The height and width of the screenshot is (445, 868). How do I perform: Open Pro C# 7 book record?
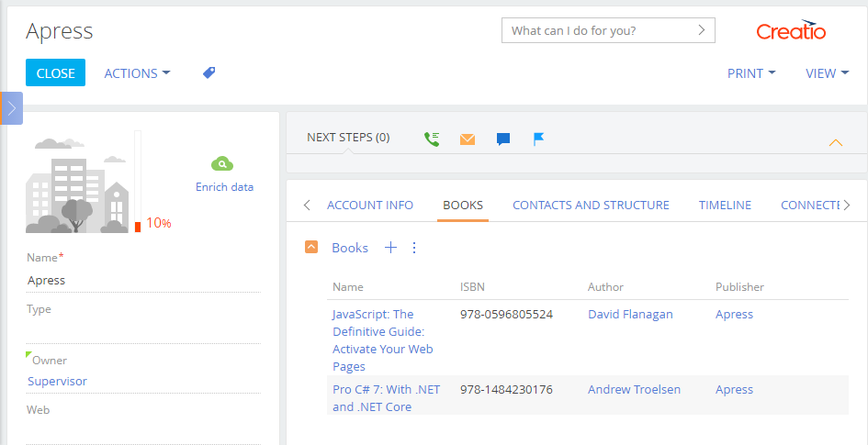(x=387, y=398)
